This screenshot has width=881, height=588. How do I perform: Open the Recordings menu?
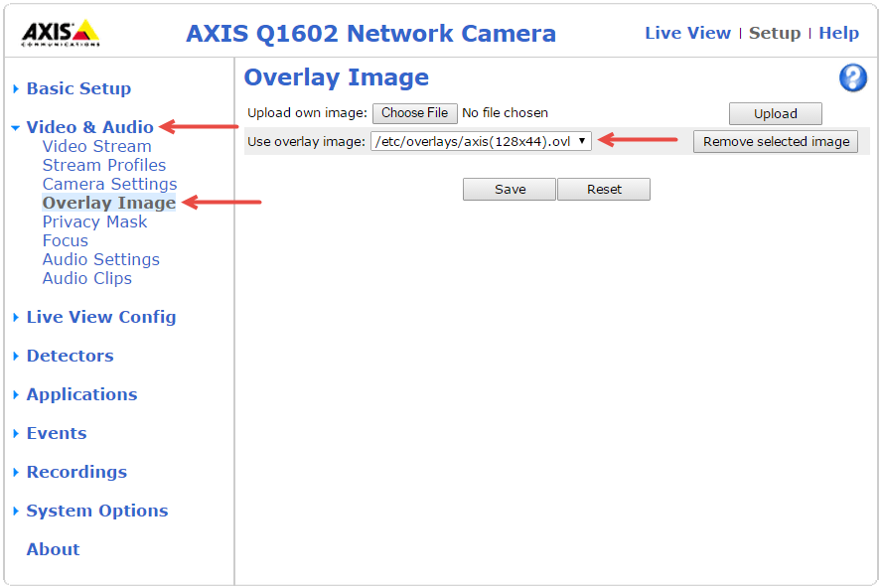coord(76,473)
